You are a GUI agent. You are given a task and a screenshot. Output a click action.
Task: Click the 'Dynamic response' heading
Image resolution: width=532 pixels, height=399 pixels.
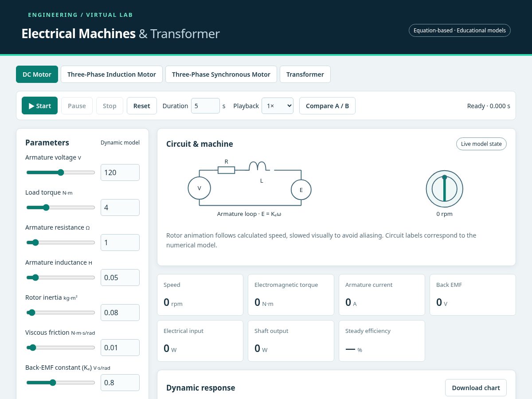point(200,388)
